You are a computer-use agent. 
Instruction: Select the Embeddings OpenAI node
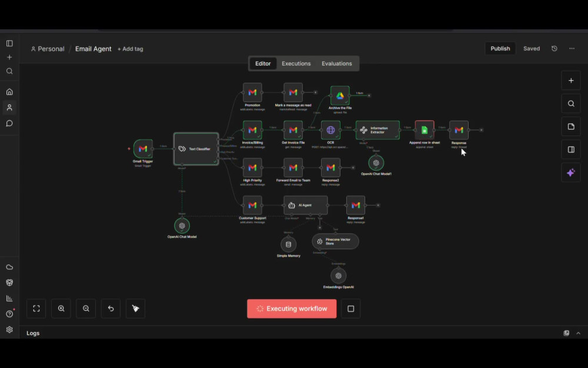pyautogui.click(x=338, y=276)
